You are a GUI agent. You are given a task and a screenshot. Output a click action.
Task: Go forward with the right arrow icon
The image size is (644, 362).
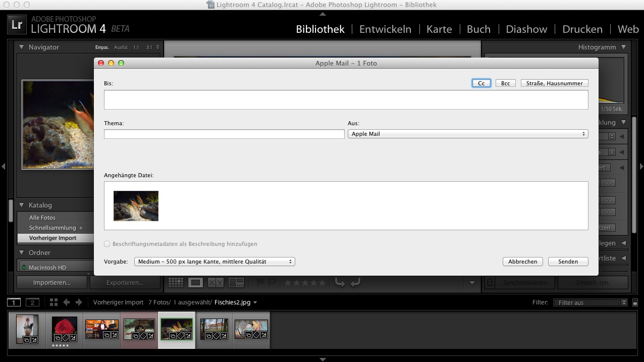(79, 302)
